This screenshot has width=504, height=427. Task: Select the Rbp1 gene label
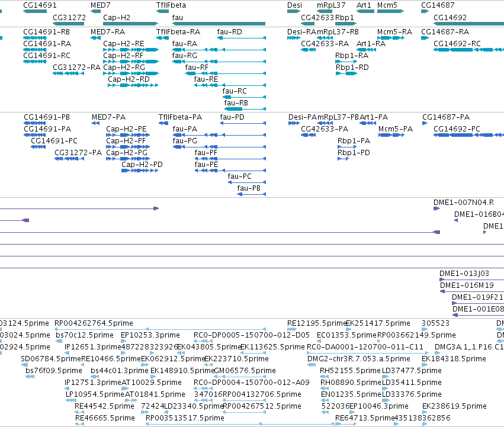click(x=345, y=17)
